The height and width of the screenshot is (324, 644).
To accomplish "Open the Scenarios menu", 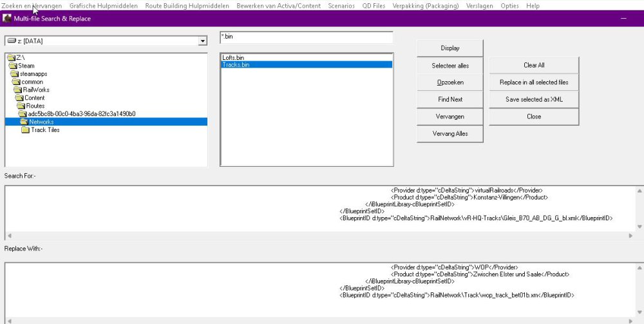I will coord(341,6).
